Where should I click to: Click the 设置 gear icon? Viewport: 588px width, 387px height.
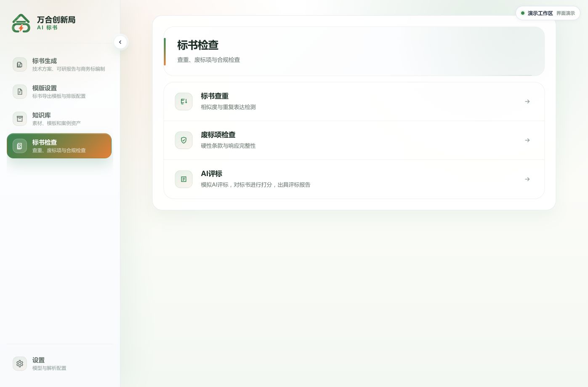[x=20, y=363]
